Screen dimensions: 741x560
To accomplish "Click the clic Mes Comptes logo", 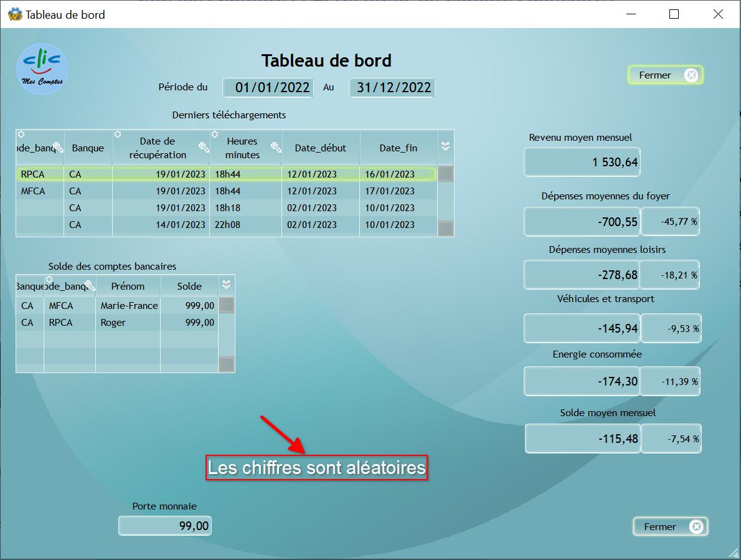I will tap(42, 69).
